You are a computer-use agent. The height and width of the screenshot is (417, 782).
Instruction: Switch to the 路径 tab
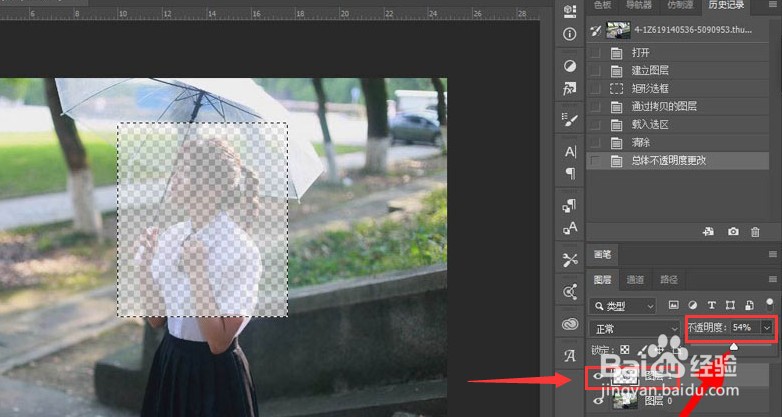point(668,280)
